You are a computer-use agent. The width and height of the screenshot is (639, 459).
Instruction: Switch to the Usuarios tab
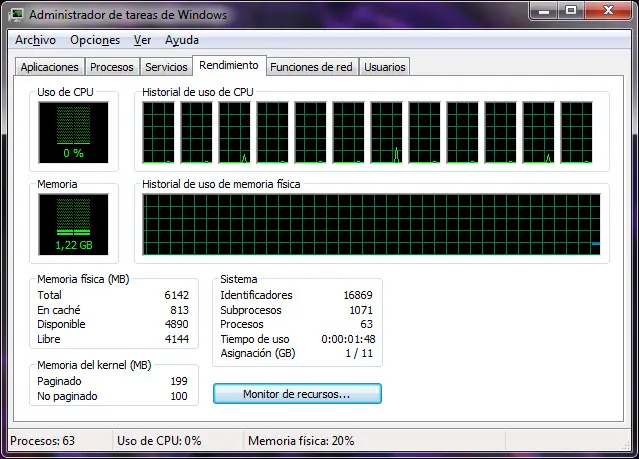coord(385,67)
